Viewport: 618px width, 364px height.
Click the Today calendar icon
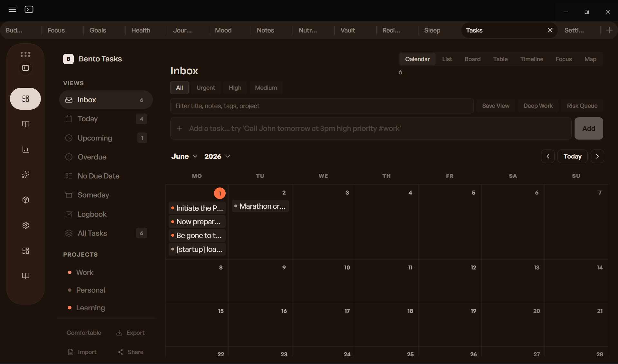69,119
